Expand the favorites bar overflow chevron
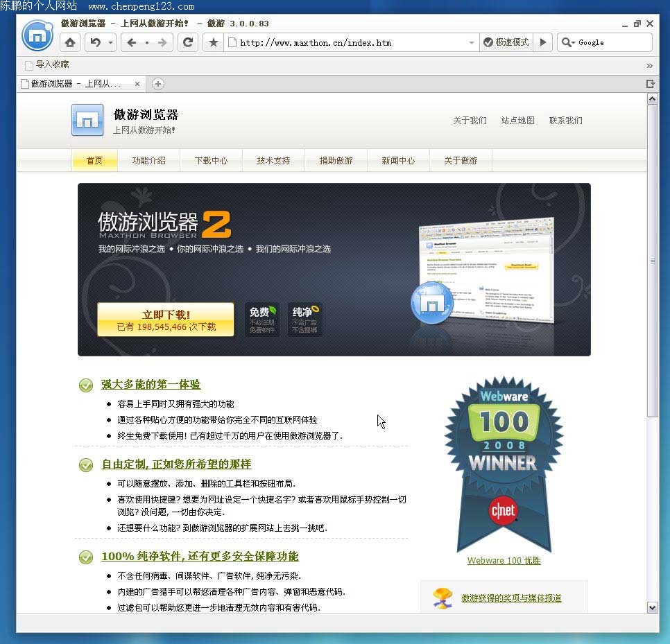Viewport: 670px width, 644px height. (x=649, y=65)
